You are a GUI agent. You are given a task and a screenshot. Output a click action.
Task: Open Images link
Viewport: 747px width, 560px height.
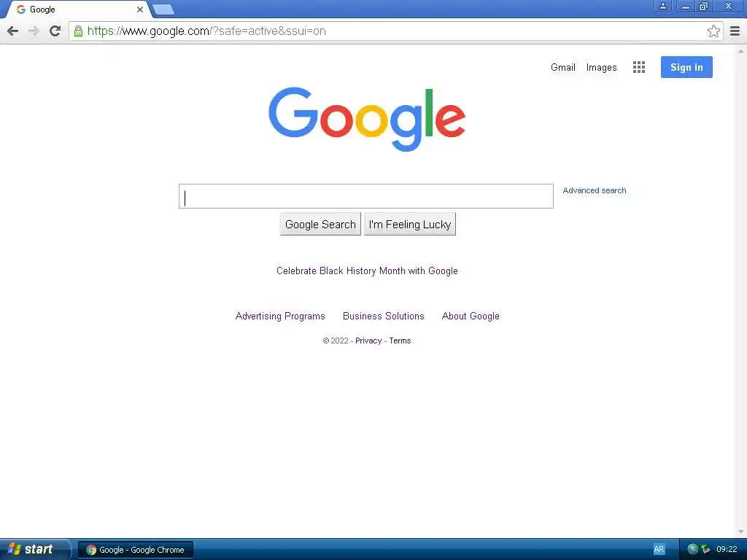pyautogui.click(x=601, y=68)
